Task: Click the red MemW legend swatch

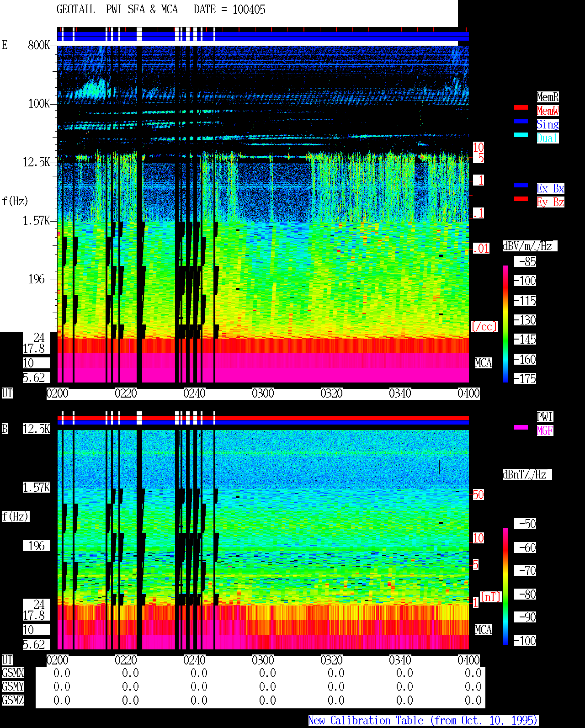Action: coord(521,107)
